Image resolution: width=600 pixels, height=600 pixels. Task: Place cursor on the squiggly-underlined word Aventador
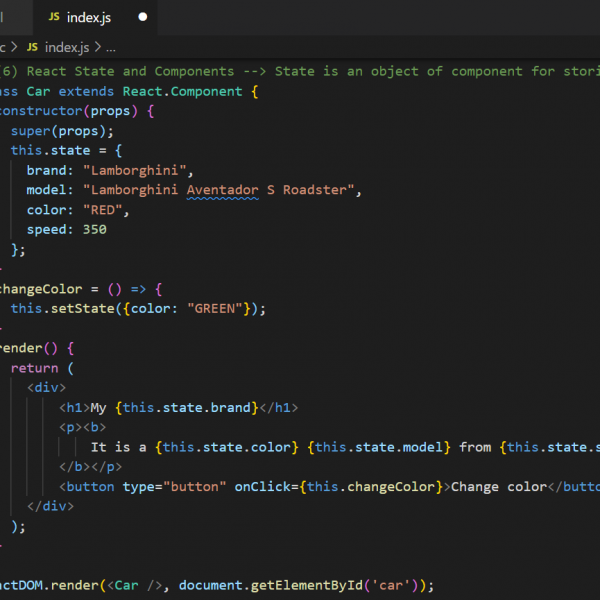222,190
